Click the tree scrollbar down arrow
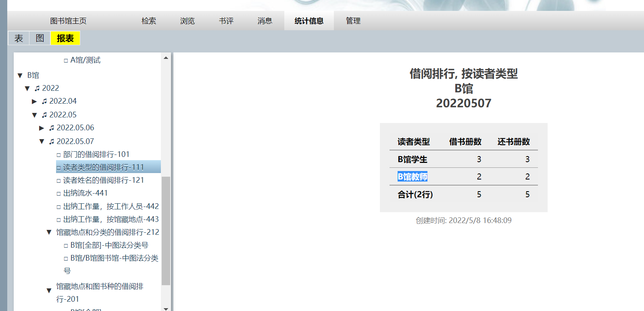This screenshot has height=311, width=644. tap(166, 309)
